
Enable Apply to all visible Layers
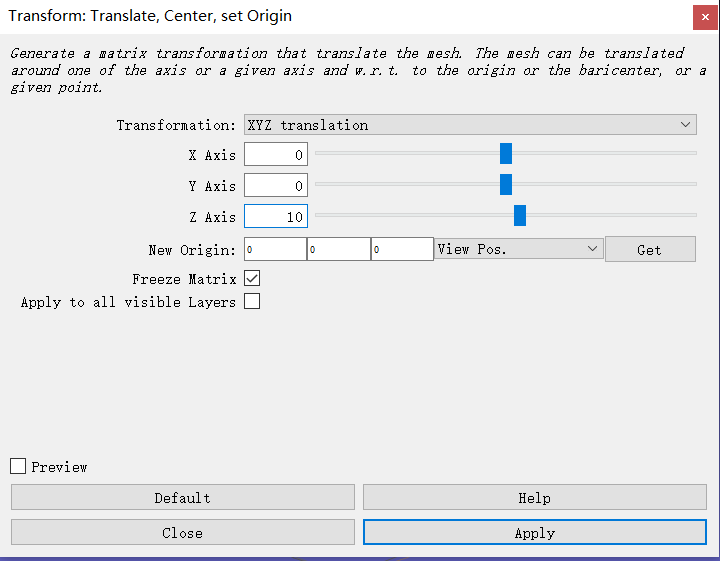pyautogui.click(x=252, y=302)
